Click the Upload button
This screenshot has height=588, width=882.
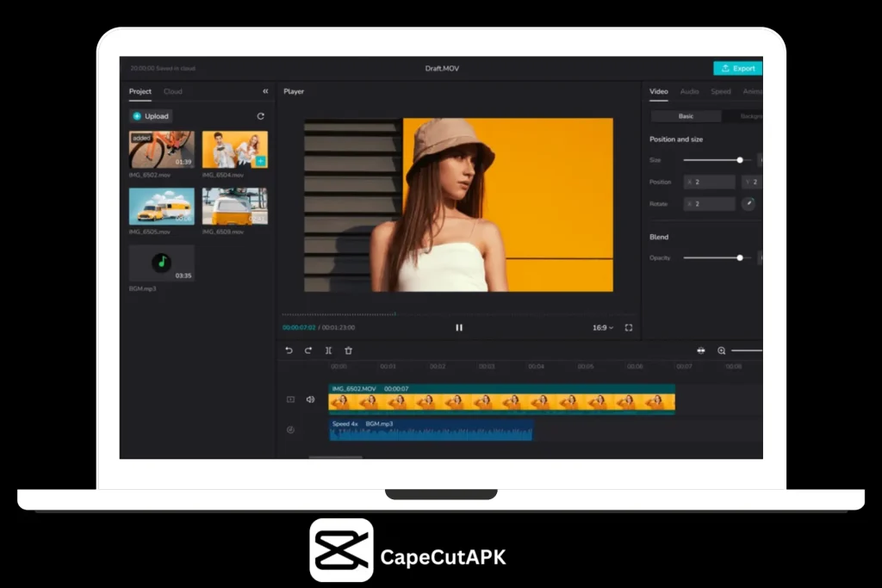[151, 116]
